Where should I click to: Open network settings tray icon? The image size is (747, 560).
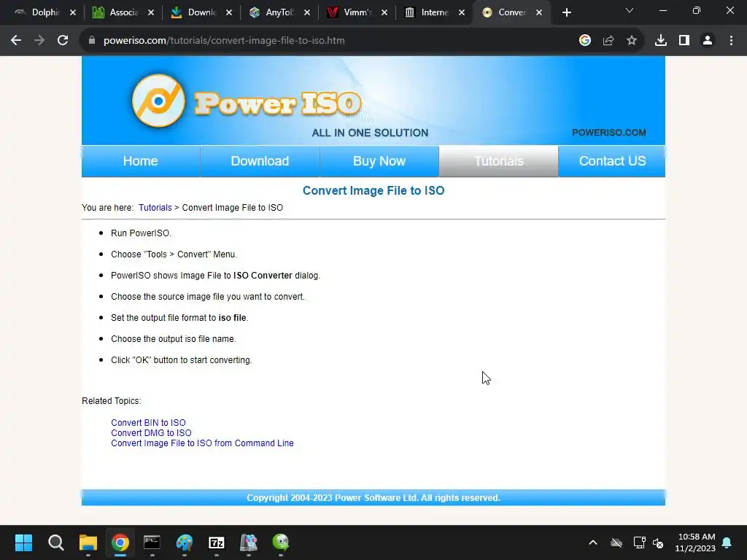(639, 542)
